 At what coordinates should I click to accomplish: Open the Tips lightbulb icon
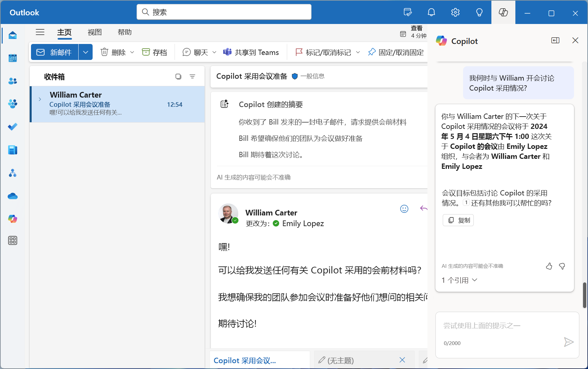pyautogui.click(x=479, y=12)
